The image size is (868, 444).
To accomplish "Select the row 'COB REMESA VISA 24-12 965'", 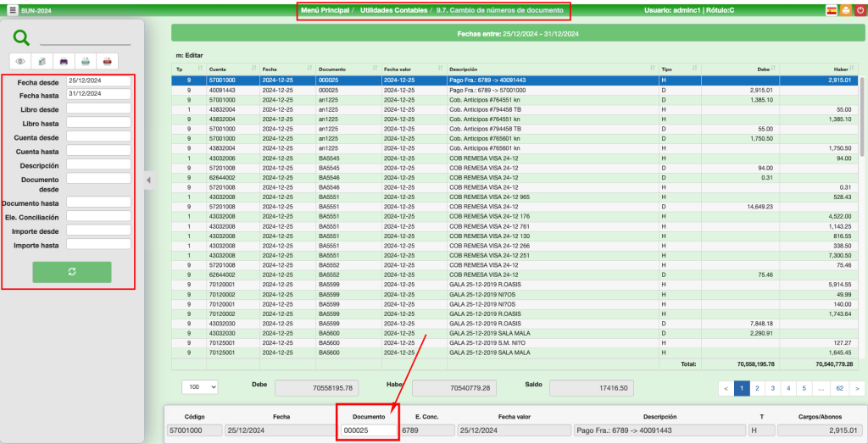I will click(515, 197).
